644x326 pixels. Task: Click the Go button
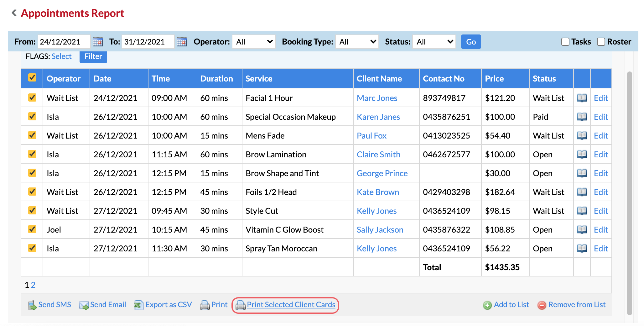[471, 42]
